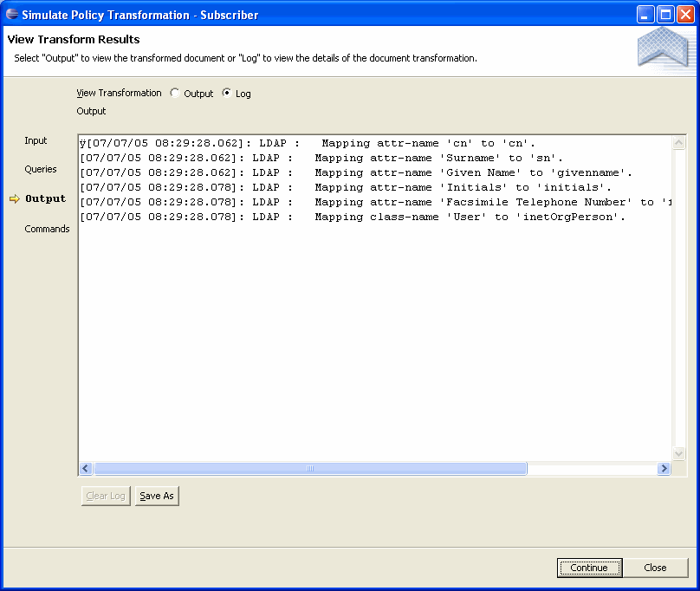Viewport: 700px width, 591px height.
Task: Click log line mapping 'Initials' to 'initials'
Action: coord(346,188)
